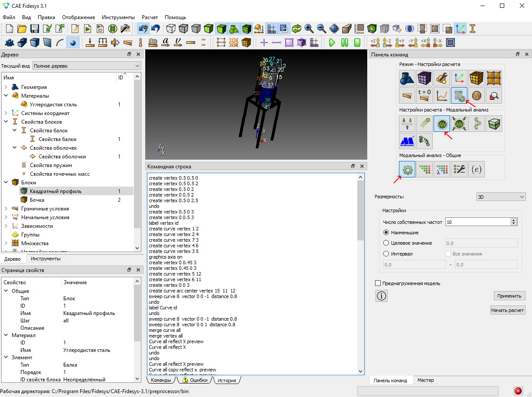Open the Отображение menu
Image resolution: width=532 pixels, height=397 pixels.
78,17
